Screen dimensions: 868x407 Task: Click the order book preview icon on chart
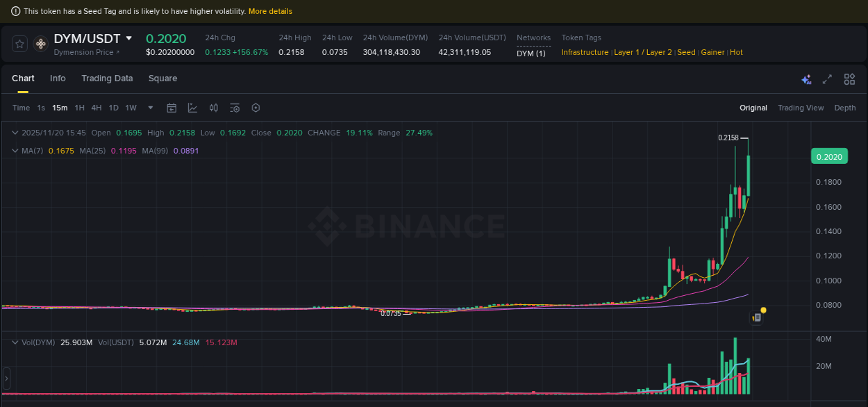[756, 316]
